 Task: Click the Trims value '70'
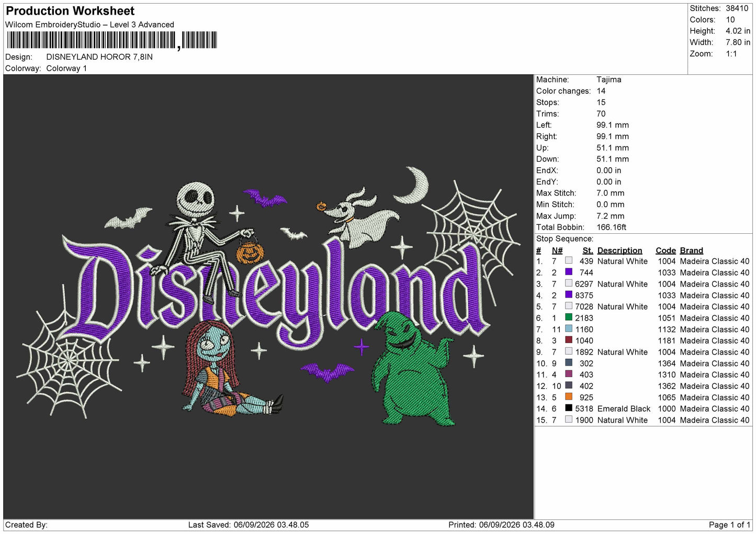pos(601,113)
